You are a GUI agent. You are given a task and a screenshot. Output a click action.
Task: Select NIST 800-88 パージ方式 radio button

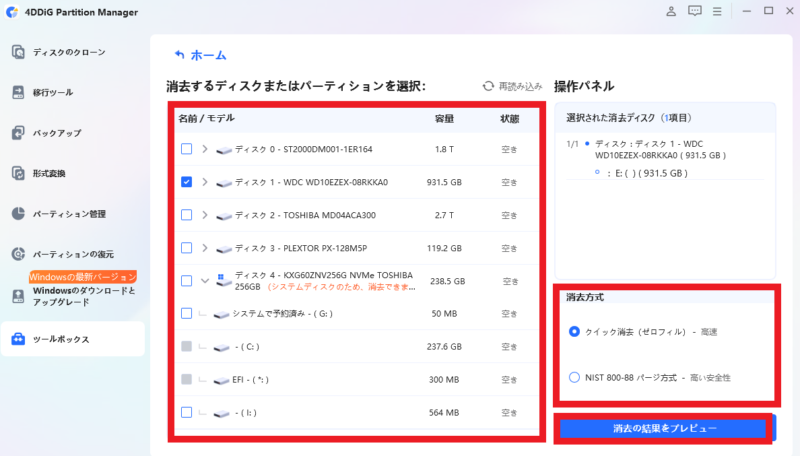[574, 377]
